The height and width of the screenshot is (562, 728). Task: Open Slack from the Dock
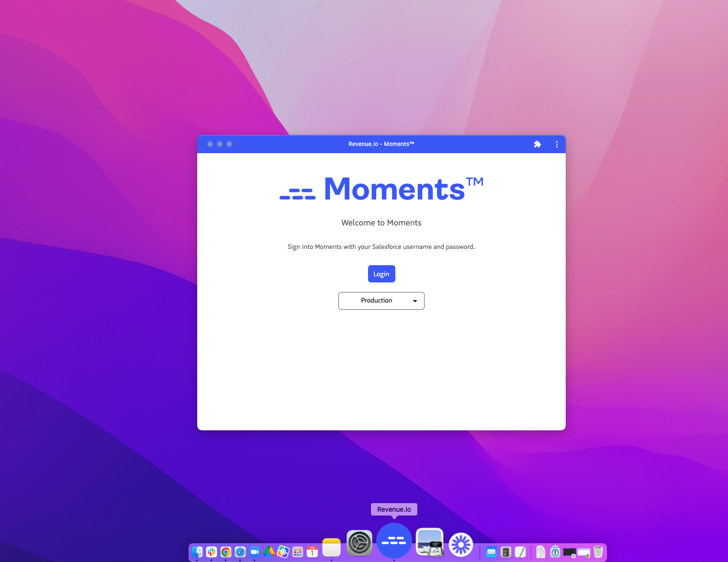pyautogui.click(x=212, y=552)
